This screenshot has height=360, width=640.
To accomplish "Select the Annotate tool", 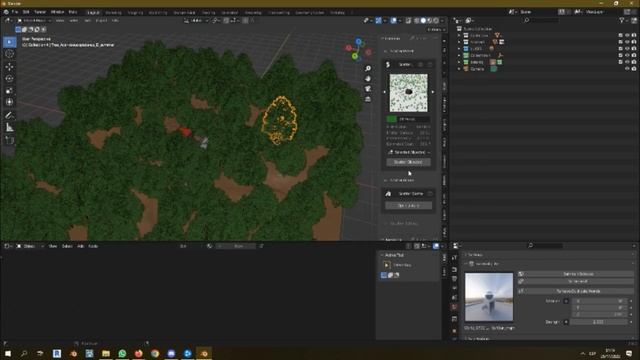I will pyautogui.click(x=9, y=116).
